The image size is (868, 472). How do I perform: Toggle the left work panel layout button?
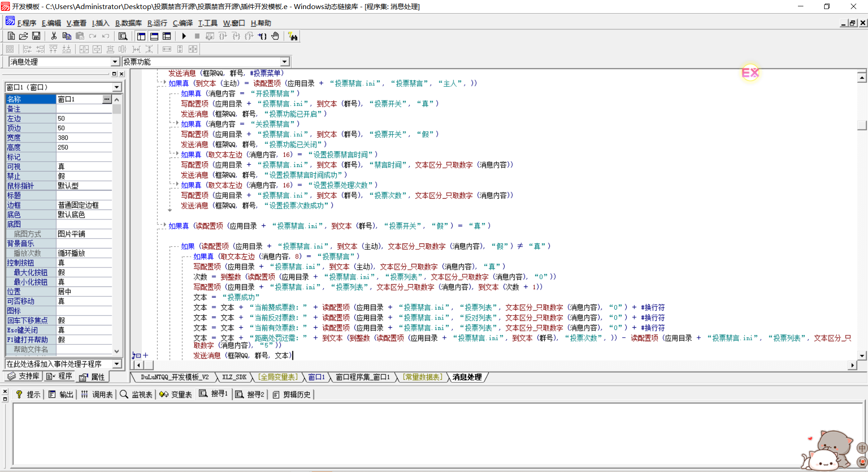click(142, 36)
